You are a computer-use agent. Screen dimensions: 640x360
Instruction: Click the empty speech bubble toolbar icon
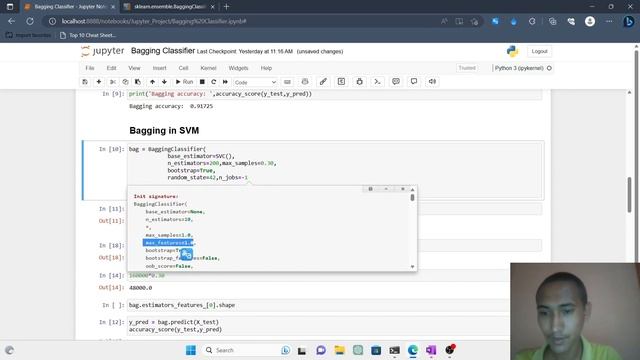point(414,82)
